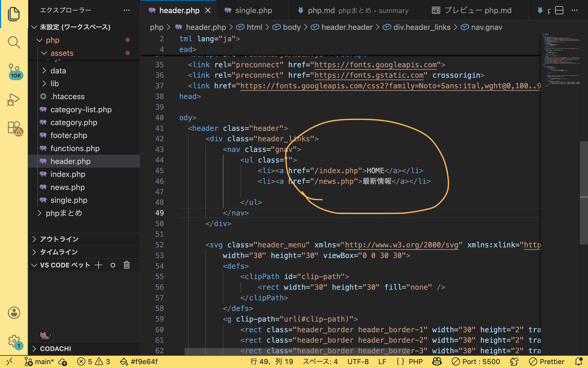This screenshot has height=368, width=588.
Task: Click the main* git branch indicator
Action: [x=39, y=362]
